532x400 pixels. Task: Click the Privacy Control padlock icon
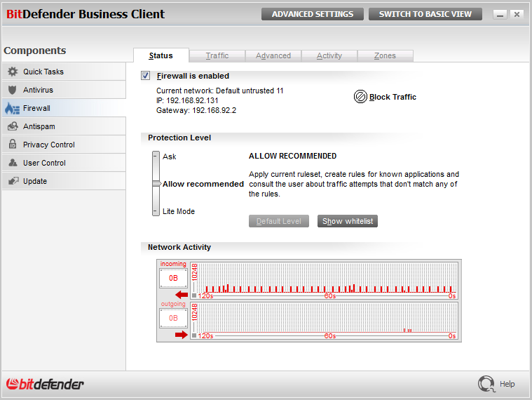pos(13,145)
